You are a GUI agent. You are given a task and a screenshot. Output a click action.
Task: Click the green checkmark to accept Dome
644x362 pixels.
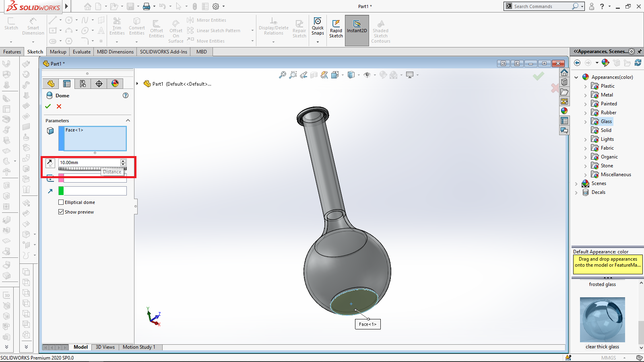tap(48, 106)
